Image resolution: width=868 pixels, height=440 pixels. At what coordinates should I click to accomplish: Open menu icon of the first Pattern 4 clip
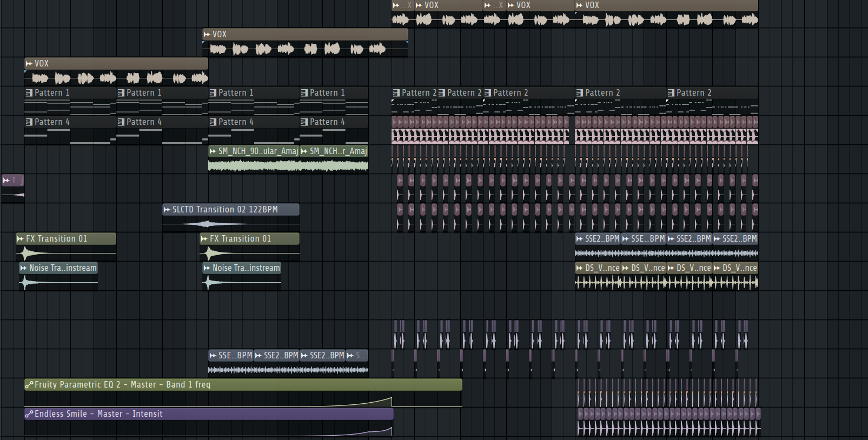pos(29,122)
